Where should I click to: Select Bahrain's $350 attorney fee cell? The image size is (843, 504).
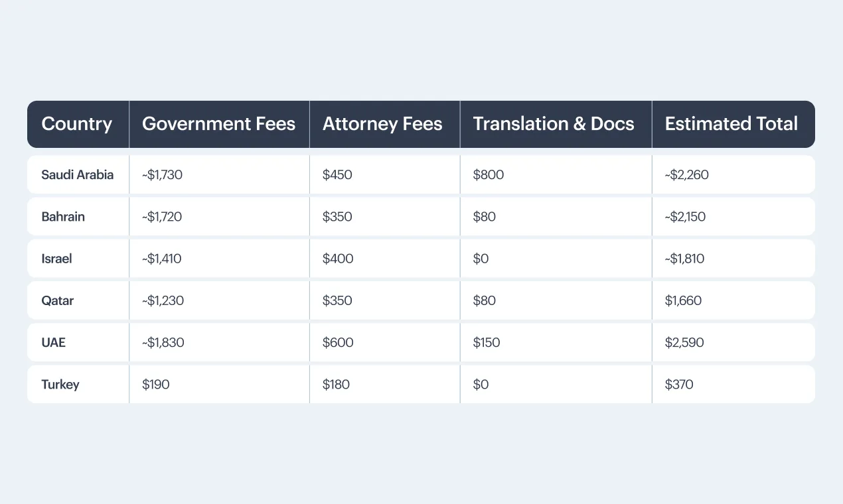point(337,217)
